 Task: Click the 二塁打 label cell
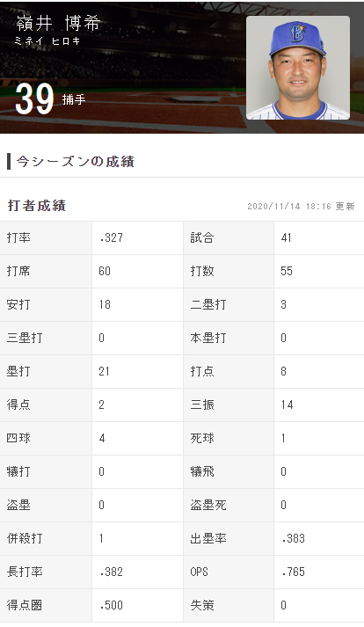click(229, 304)
